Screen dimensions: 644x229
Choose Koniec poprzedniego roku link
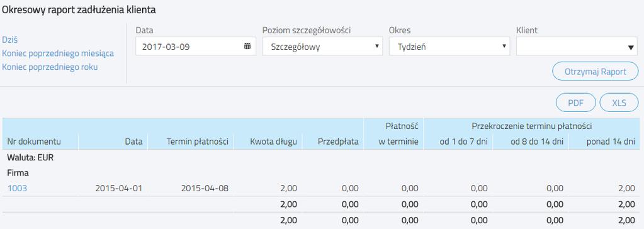pyautogui.click(x=50, y=67)
